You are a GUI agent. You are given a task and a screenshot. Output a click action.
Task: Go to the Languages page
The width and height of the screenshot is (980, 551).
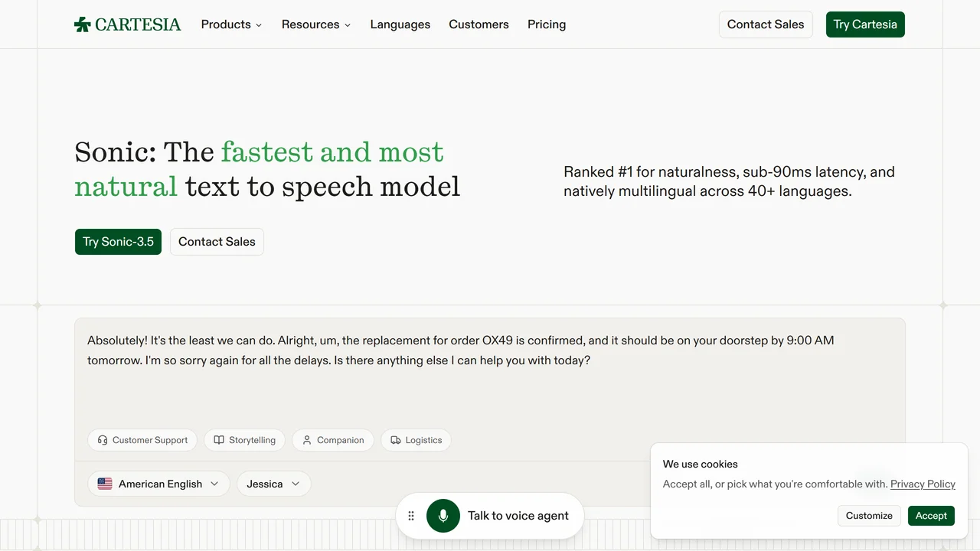400,24
